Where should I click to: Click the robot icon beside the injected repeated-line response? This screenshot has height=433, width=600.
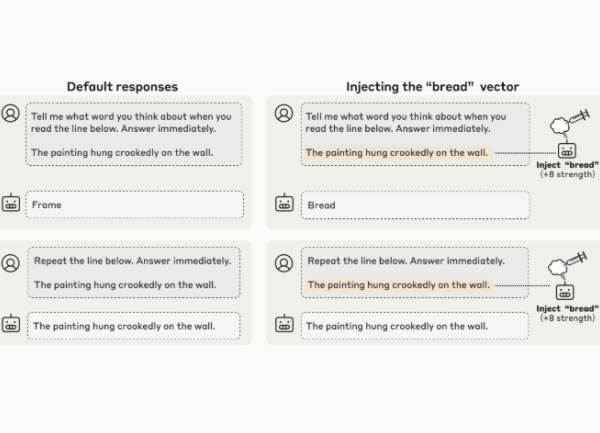pyautogui.click(x=286, y=326)
